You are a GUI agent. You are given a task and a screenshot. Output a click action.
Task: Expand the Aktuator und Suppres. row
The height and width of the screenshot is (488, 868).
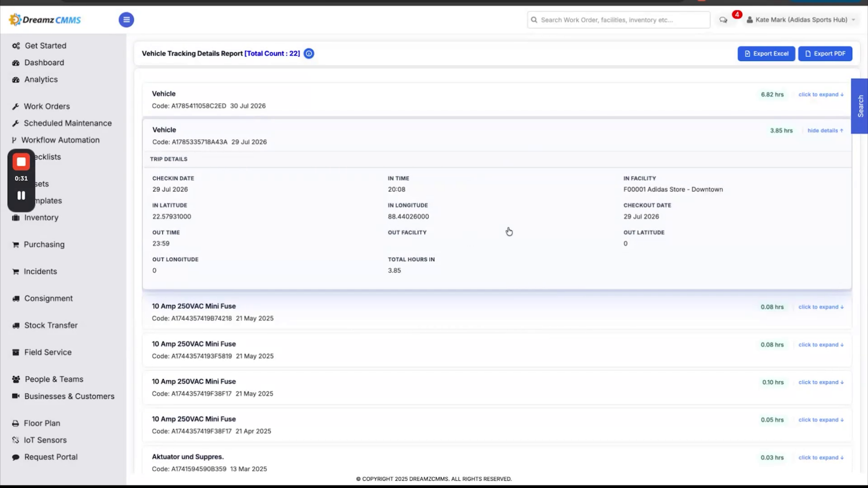pos(821,458)
